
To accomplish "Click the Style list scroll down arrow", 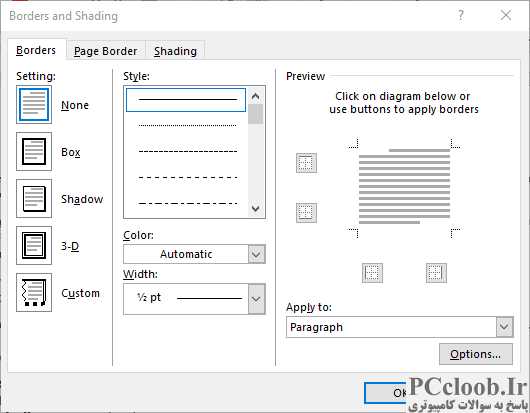I will 256,209.
